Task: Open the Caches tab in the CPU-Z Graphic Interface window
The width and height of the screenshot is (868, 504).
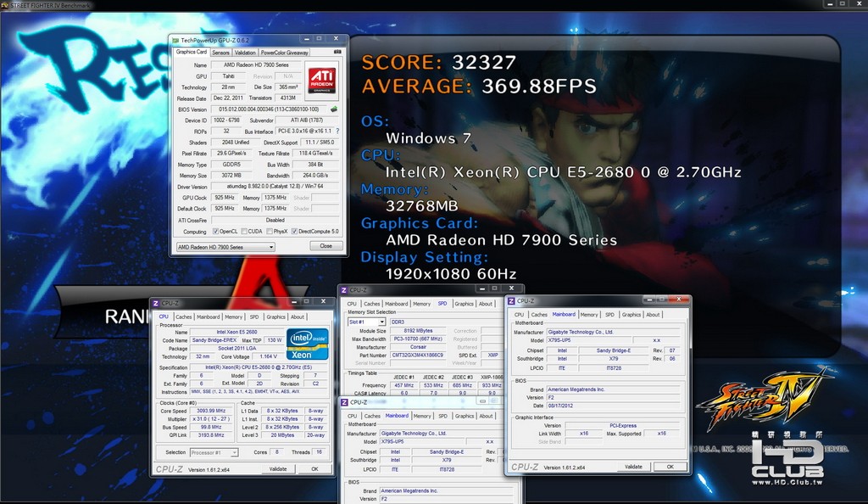Action: tap(539, 315)
